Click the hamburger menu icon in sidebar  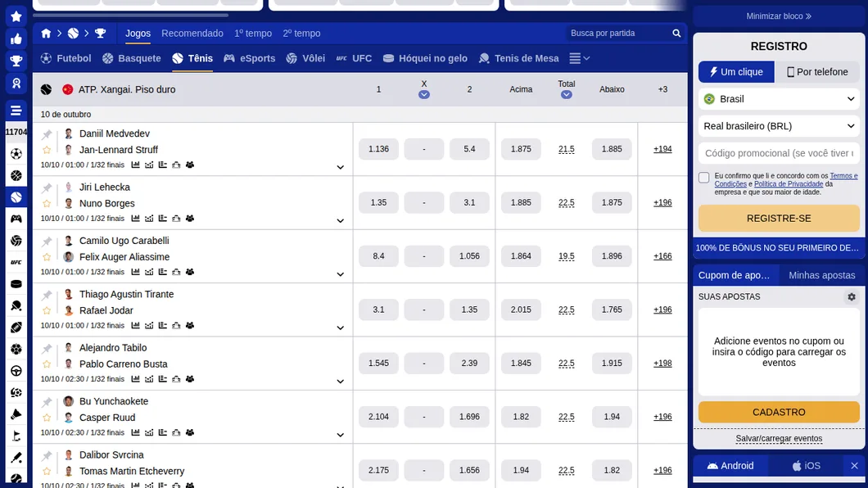[x=16, y=110]
